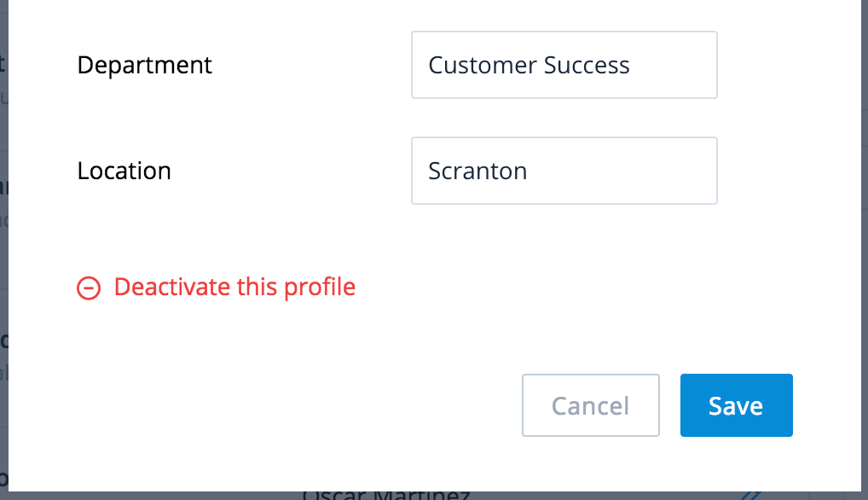Click the dimmed page strip left of dialog
The image size is (868, 500).
point(3,256)
